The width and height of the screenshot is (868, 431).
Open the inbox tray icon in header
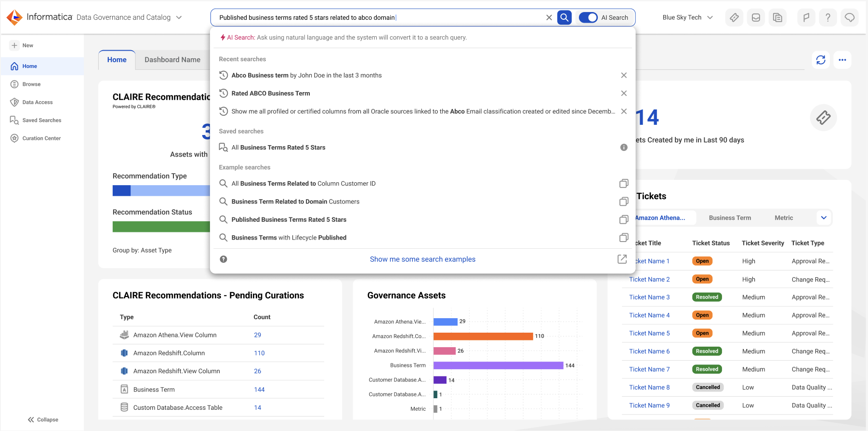[x=756, y=17]
